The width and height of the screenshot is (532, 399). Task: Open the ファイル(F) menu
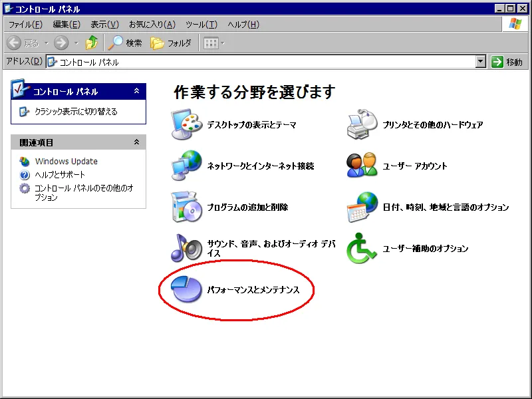tap(25, 25)
